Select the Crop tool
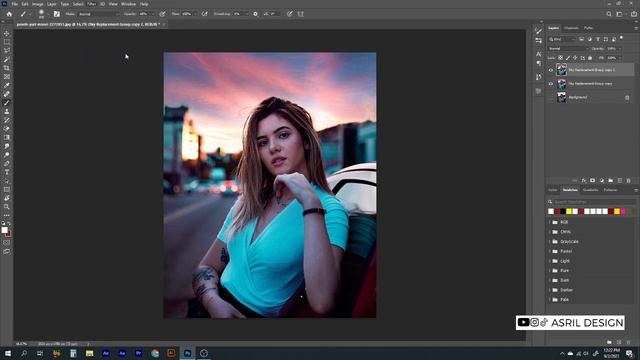 [x=7, y=68]
